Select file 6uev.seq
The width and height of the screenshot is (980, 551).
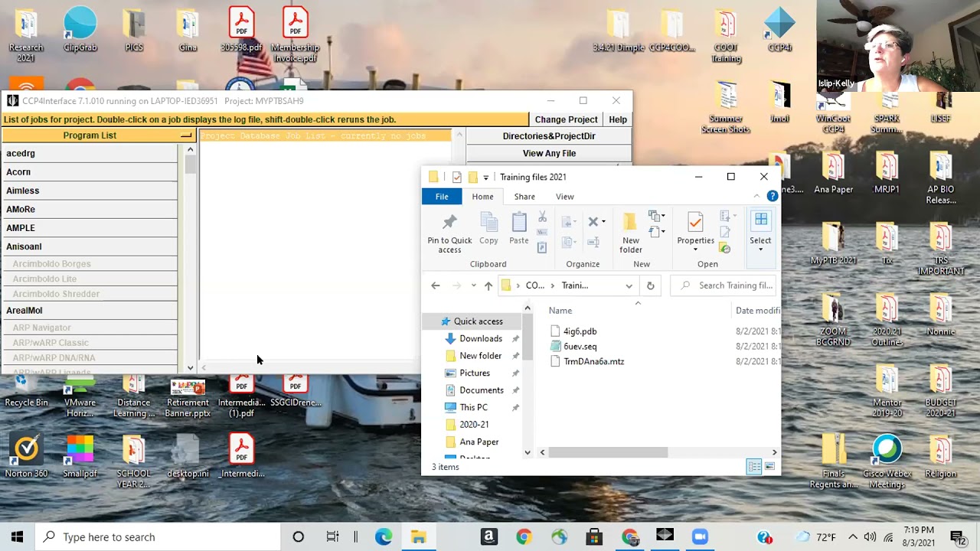[x=580, y=347]
